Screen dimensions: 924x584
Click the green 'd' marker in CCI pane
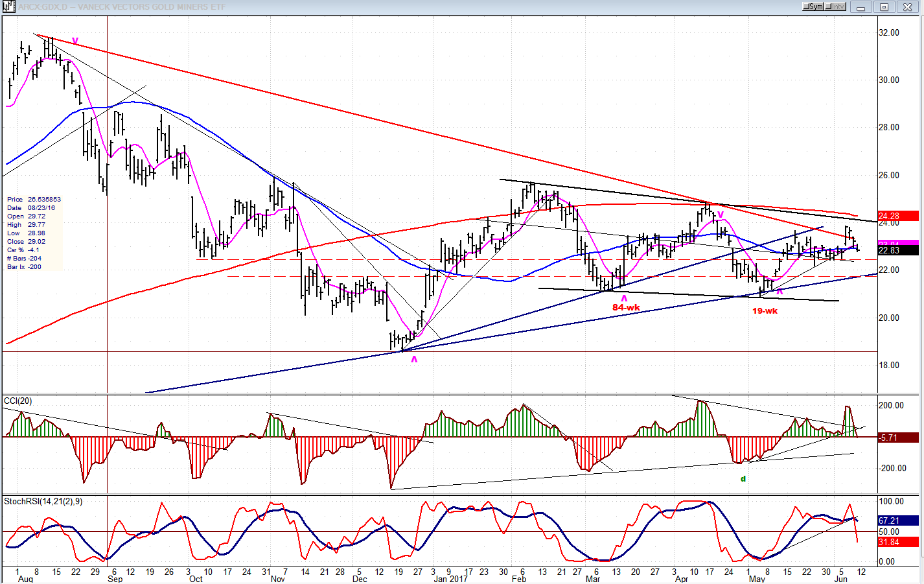pyautogui.click(x=743, y=479)
